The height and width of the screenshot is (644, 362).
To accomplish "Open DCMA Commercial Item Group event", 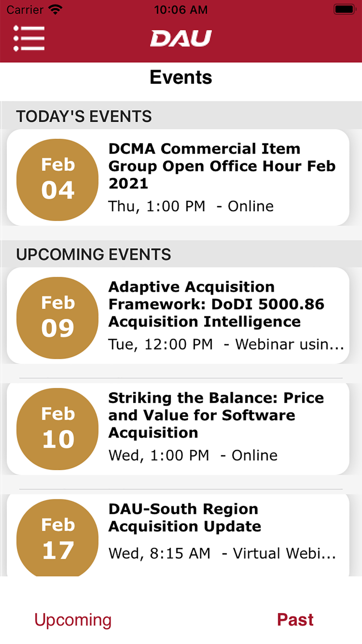I will point(222,166).
